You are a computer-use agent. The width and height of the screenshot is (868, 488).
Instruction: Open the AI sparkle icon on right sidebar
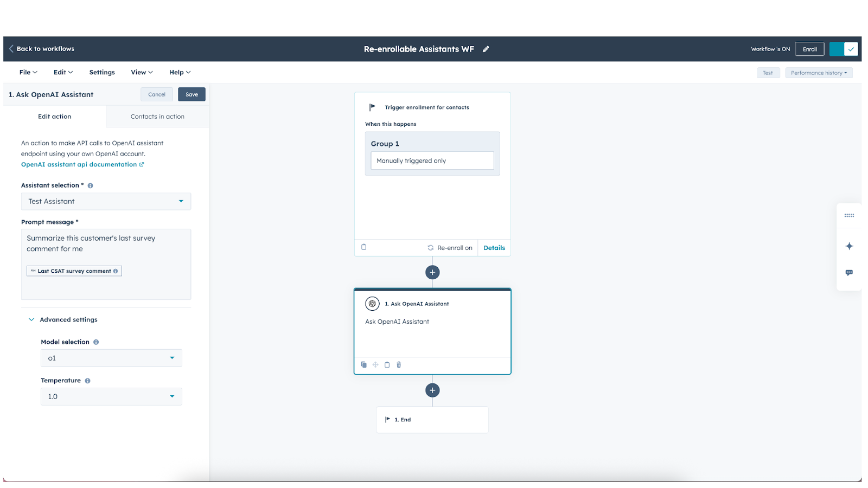(x=849, y=246)
